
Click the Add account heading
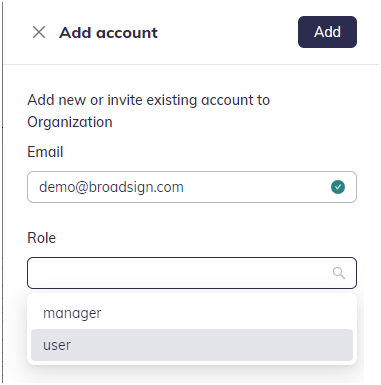[108, 33]
